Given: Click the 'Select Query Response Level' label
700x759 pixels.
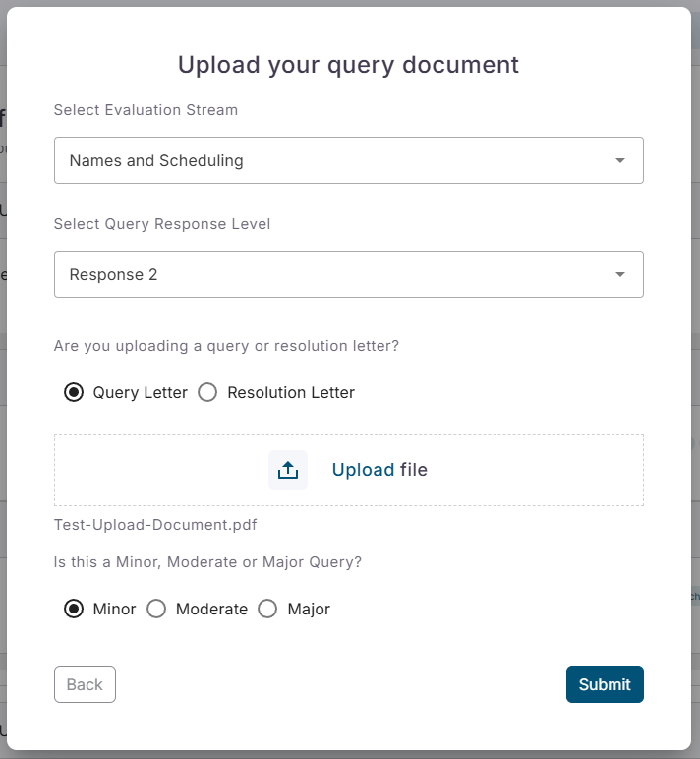Looking at the screenshot, I should pos(162,224).
